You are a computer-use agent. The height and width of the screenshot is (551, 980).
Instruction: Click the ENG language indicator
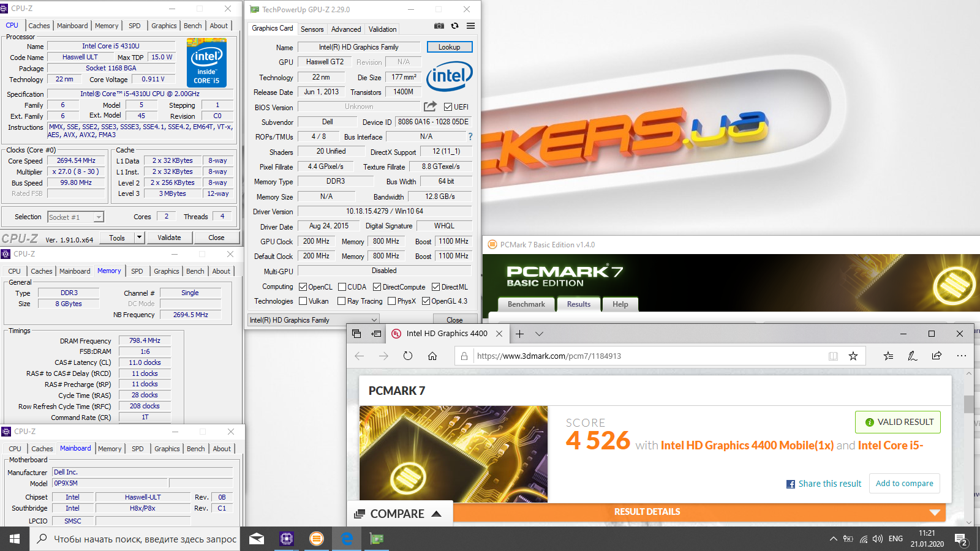point(895,539)
